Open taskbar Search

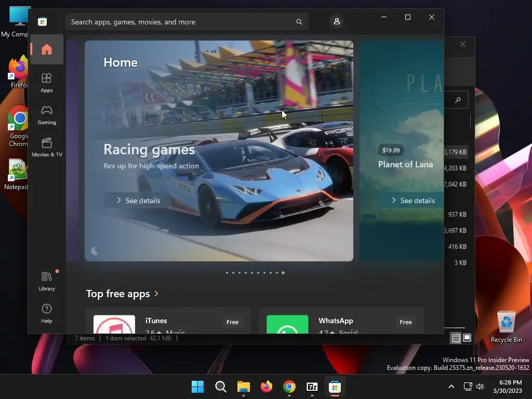(220, 387)
